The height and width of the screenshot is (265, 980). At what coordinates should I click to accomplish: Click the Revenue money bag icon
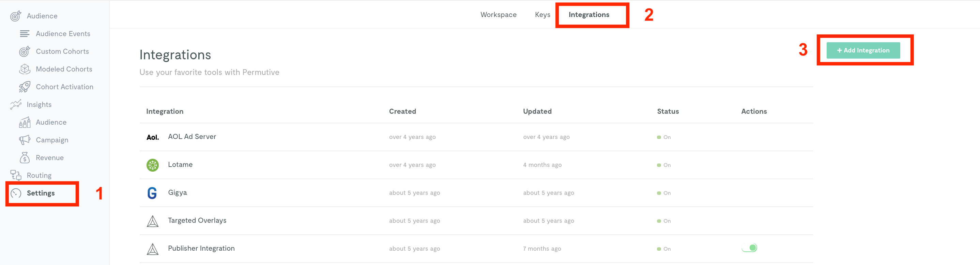pos(25,158)
